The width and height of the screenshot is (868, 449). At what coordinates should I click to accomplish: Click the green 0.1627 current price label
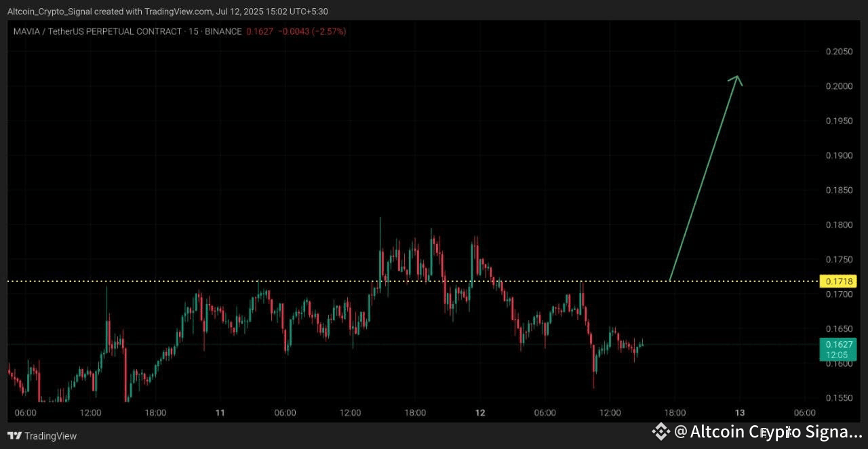839,345
